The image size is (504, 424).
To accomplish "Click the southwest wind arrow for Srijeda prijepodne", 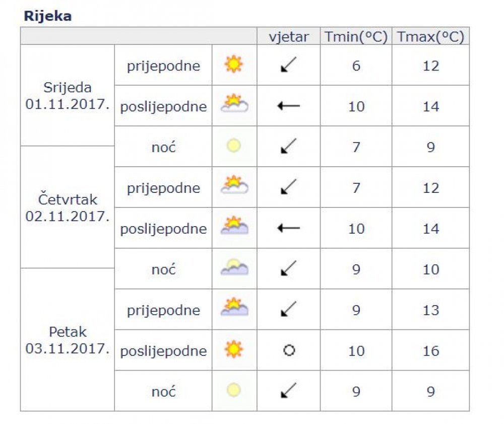I will 288,64.
